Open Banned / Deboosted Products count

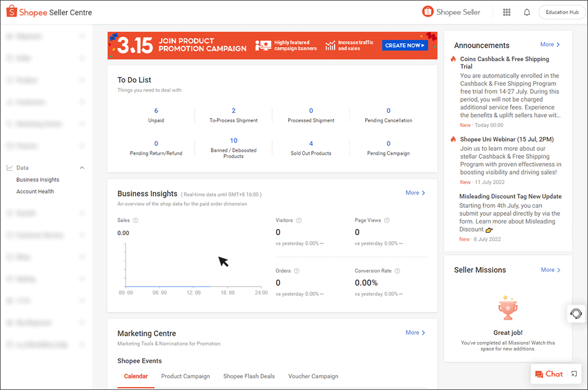pos(233,141)
